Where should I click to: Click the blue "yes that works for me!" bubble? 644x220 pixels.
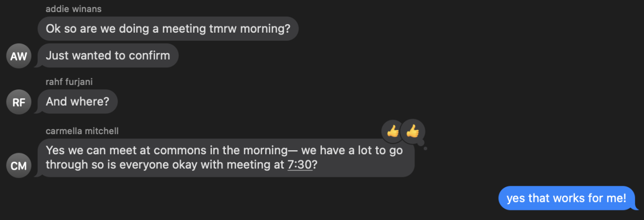click(x=567, y=198)
